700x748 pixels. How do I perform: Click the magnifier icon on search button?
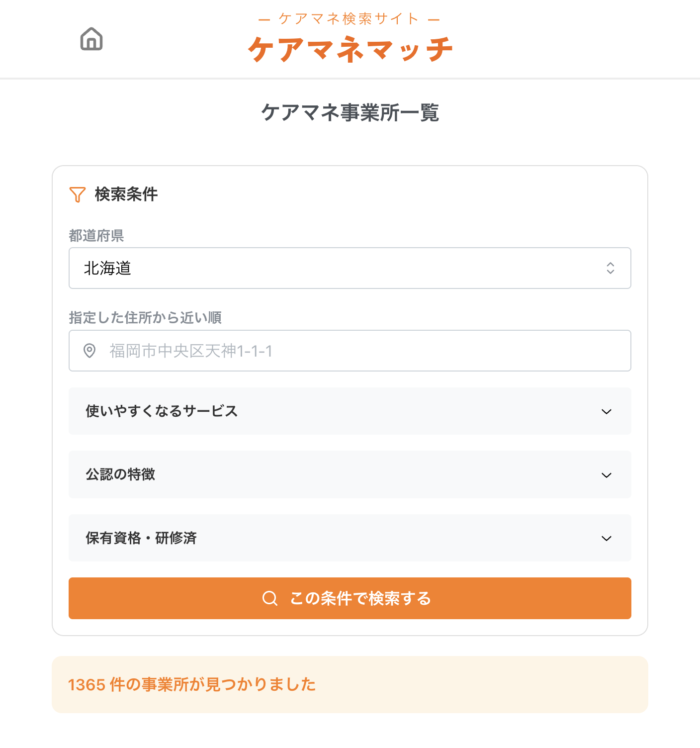click(269, 598)
